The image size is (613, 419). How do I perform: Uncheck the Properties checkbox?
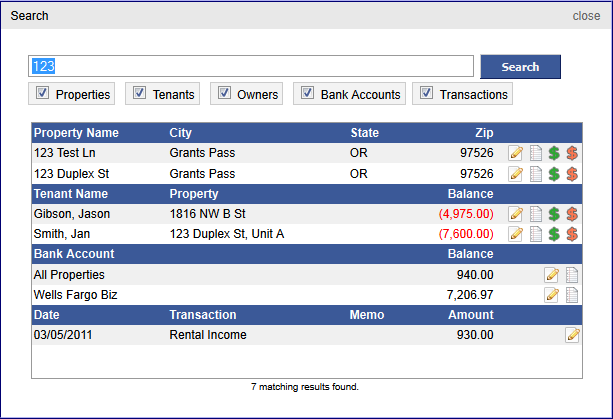tap(43, 93)
